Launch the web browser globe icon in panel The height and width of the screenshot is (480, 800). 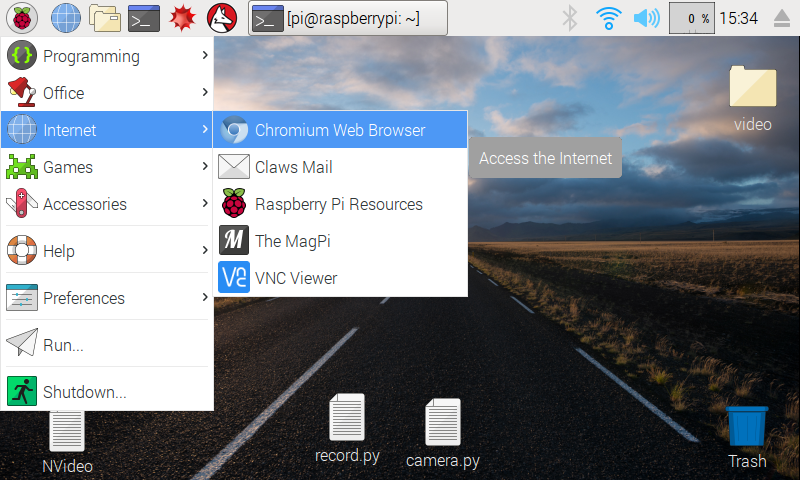[66, 18]
